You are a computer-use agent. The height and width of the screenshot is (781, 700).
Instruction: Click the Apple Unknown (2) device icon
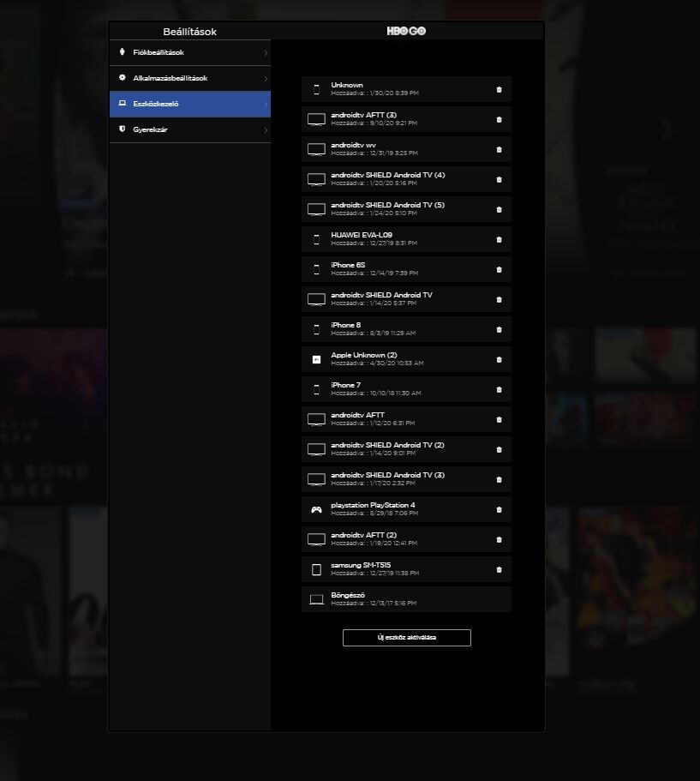[316, 359]
